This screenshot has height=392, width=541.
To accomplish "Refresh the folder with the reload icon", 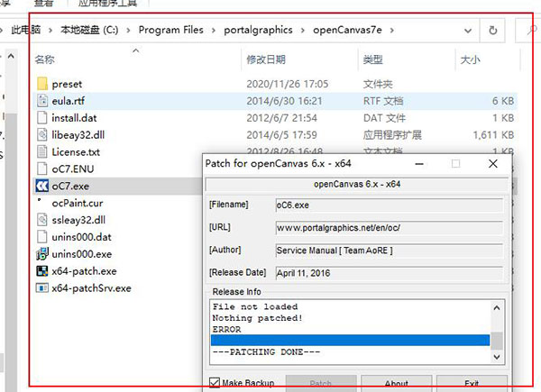I will (492, 30).
